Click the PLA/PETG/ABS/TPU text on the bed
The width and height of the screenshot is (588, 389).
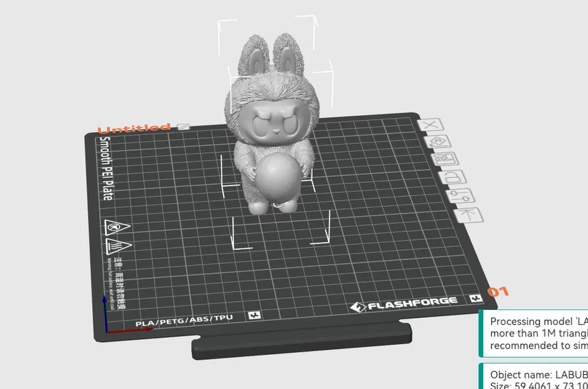point(184,321)
